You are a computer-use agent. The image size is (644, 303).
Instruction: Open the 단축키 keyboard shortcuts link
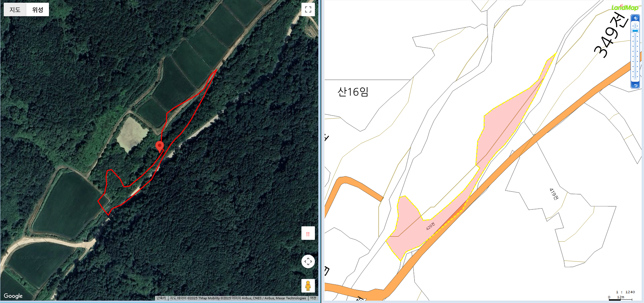(161, 298)
